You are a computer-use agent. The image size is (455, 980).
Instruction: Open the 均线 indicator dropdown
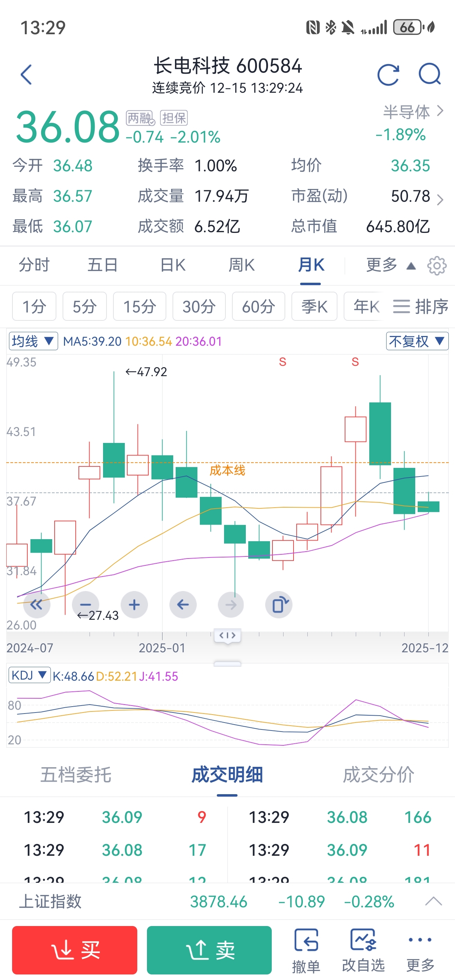coord(33,341)
